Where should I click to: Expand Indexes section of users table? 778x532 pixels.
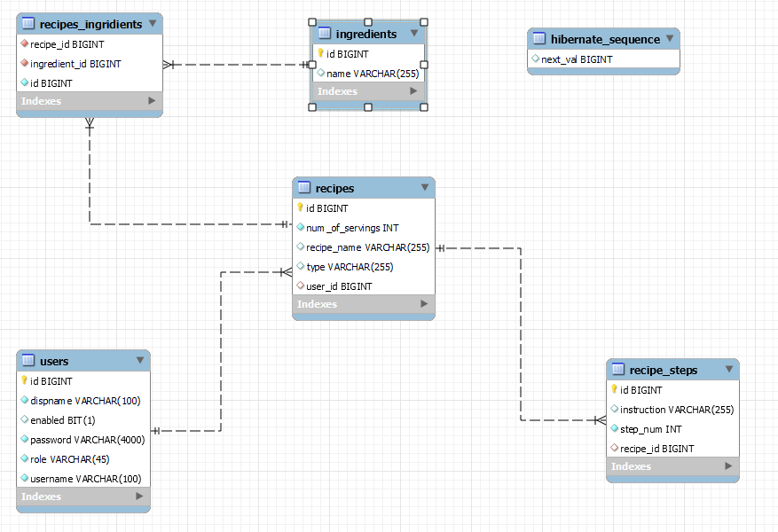(139, 497)
